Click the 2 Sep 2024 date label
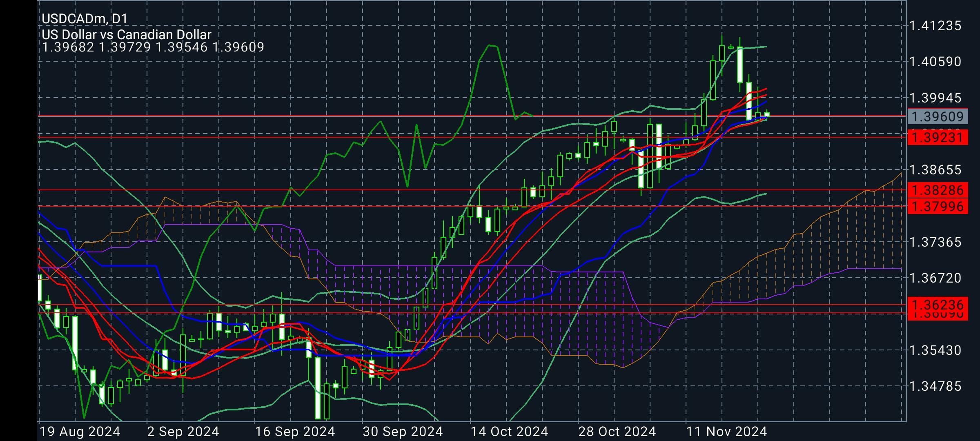The image size is (980, 441). (183, 432)
